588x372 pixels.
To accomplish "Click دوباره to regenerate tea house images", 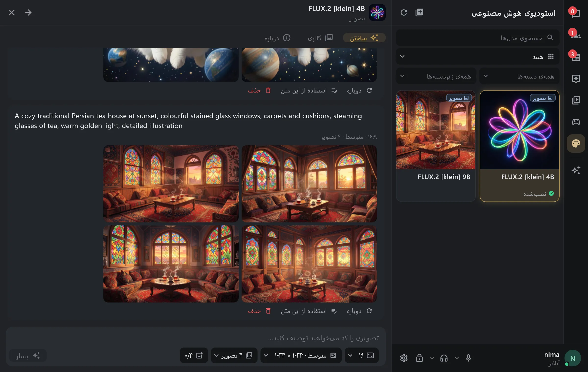I will [359, 311].
